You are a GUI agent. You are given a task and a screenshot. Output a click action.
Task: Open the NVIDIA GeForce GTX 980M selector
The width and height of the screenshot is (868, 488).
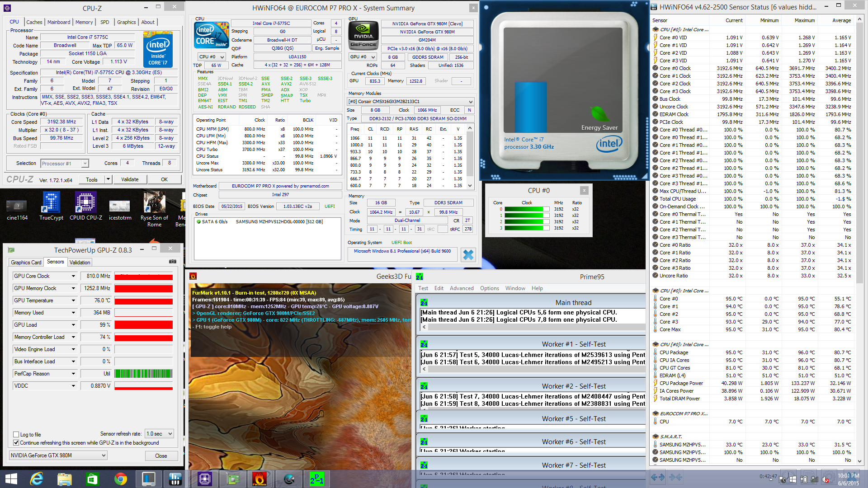pos(58,455)
